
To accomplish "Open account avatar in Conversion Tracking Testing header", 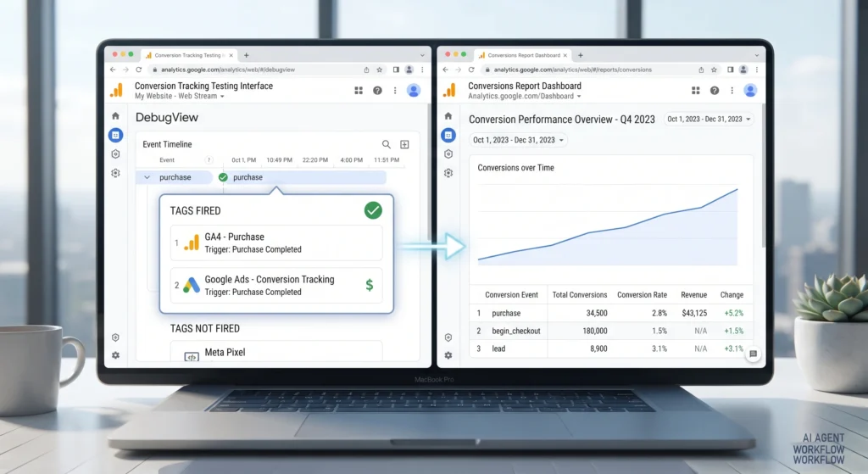I will point(414,90).
